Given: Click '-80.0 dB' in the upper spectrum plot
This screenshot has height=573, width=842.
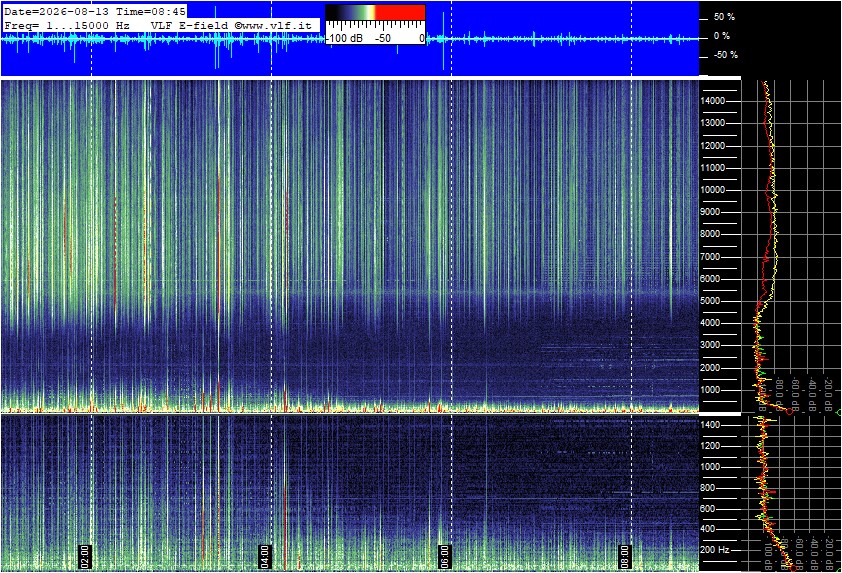Looking at the screenshot, I should tap(779, 395).
